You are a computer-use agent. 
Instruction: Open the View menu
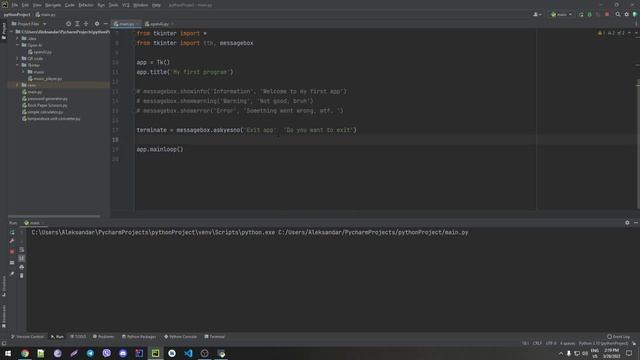click(x=37, y=5)
